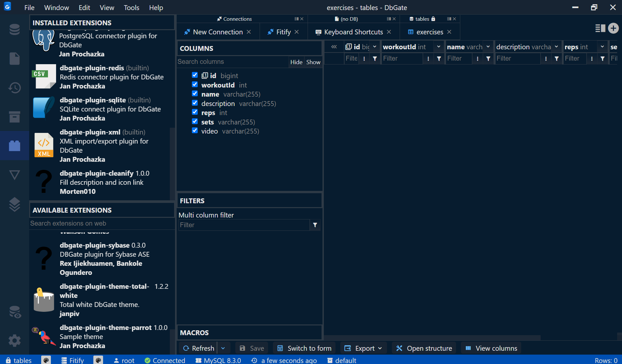
Task: Open the Tools menu
Action: click(x=131, y=7)
